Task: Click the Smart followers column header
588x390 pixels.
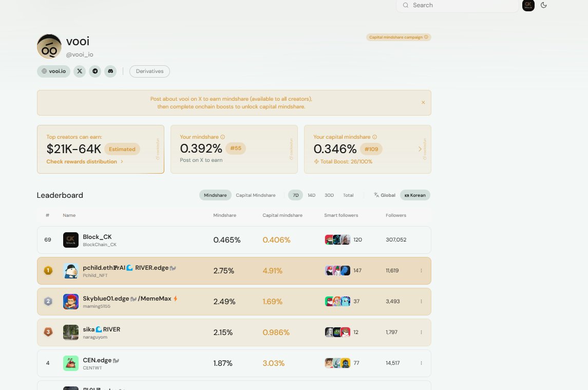Action: 341,215
